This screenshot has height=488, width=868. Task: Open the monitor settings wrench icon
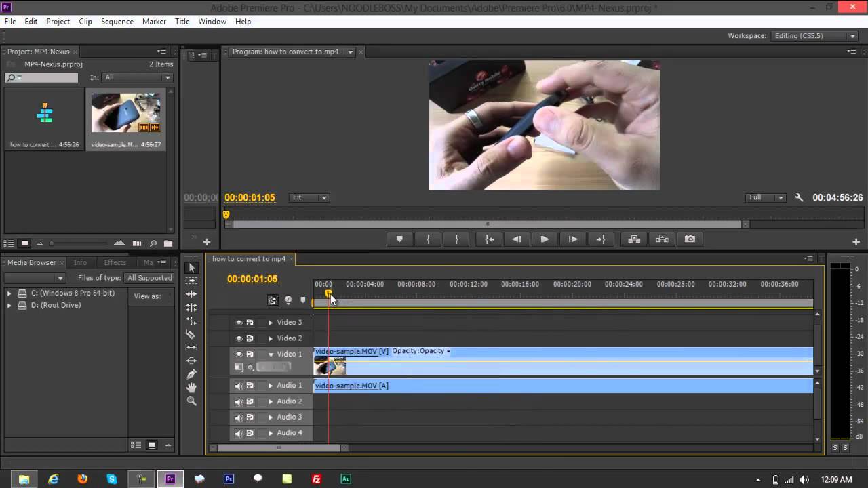799,197
